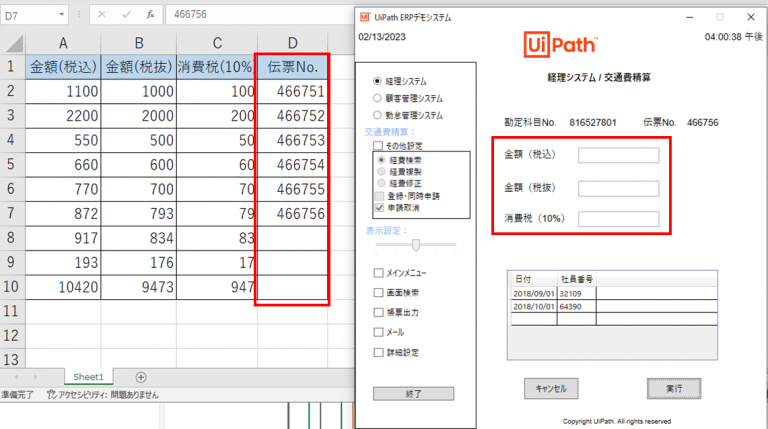This screenshot has width=768, height=429.
Task: Click the 金額（税込） input field
Action: tap(619, 155)
